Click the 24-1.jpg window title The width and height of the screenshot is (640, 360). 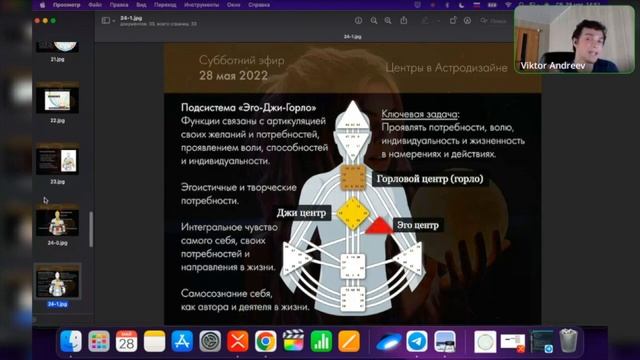click(131, 18)
